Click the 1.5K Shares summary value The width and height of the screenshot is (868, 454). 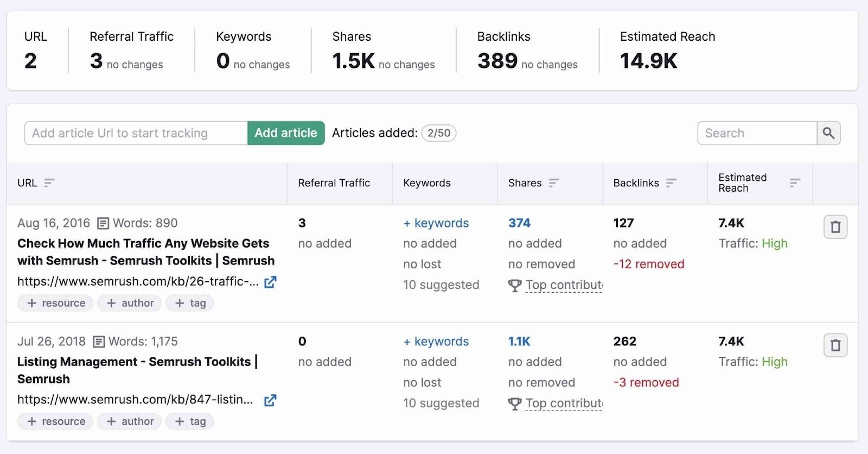pos(353,61)
